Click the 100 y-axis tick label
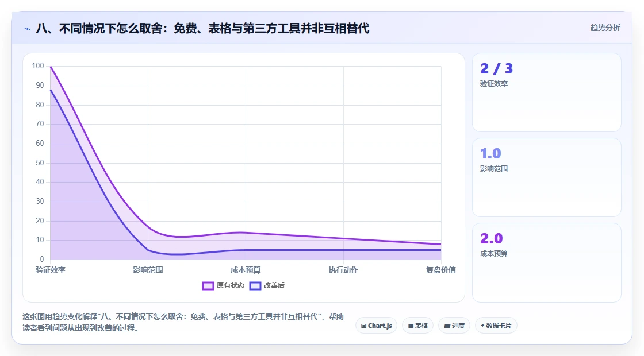The height and width of the screenshot is (356, 644). [x=38, y=66]
